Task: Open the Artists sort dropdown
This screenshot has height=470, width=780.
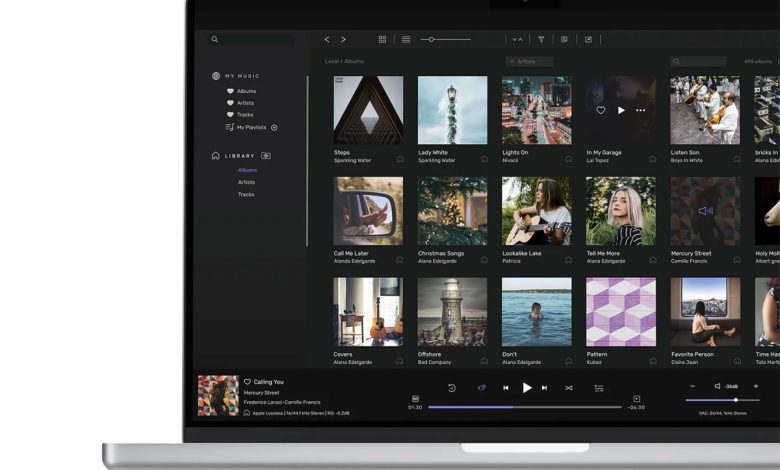Action: coord(530,62)
